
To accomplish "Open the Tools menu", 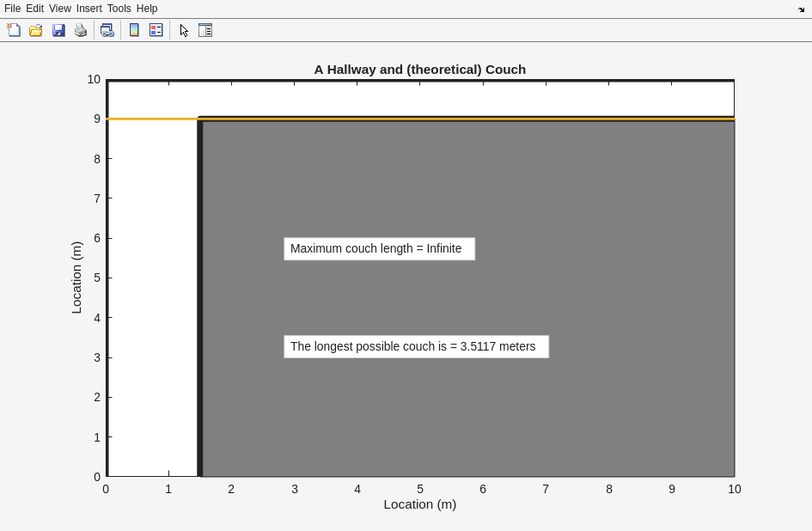I will [119, 9].
